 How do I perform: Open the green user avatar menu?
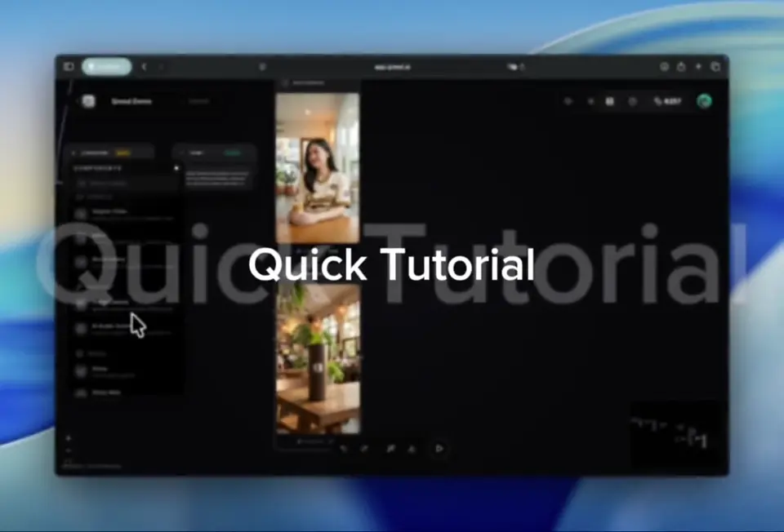[x=704, y=101]
